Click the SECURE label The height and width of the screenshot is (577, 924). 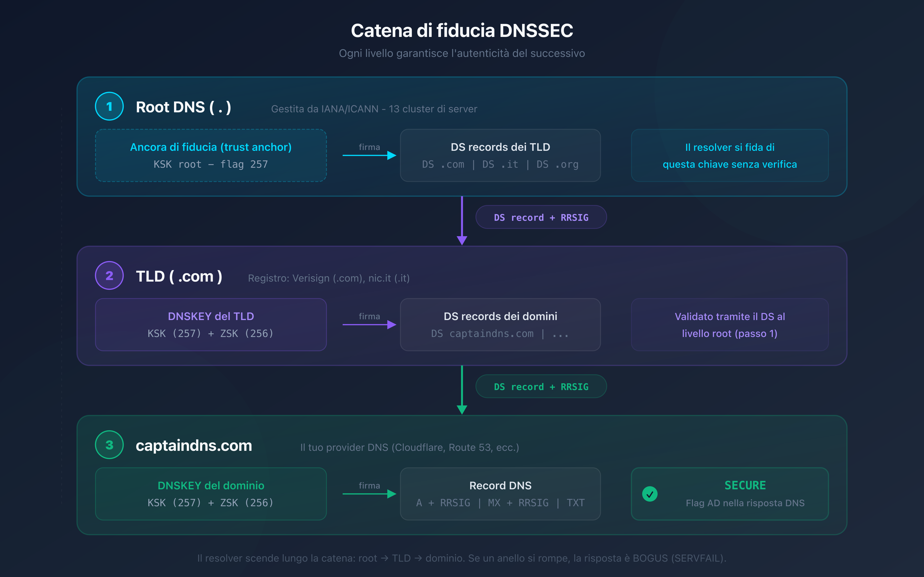point(745,485)
